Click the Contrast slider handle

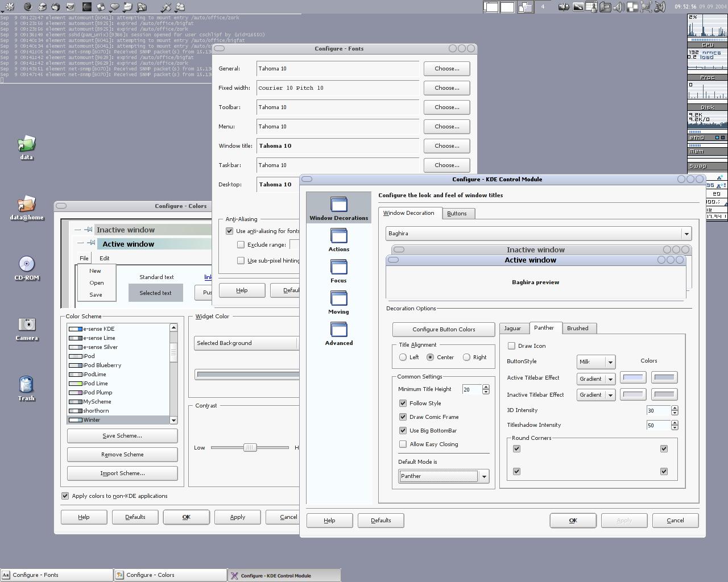(250, 447)
